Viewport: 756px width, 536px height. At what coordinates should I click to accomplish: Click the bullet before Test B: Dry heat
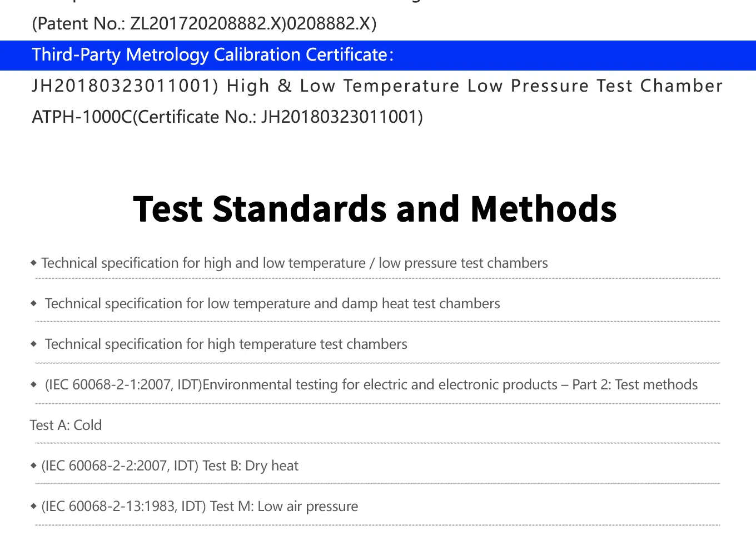(33, 465)
